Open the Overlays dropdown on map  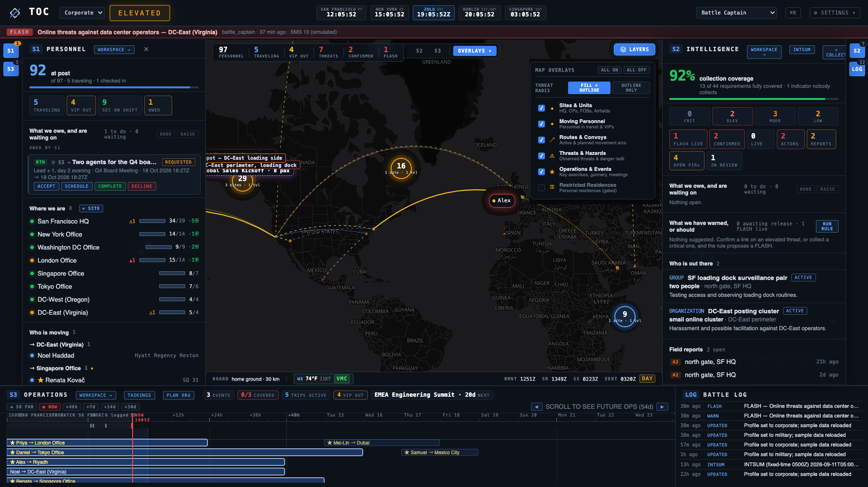(475, 51)
